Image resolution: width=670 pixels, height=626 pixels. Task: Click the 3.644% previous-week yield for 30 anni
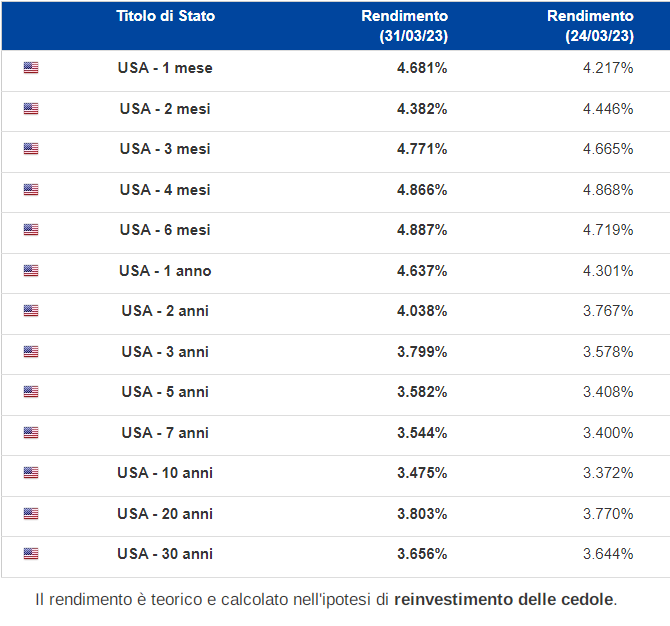(608, 554)
